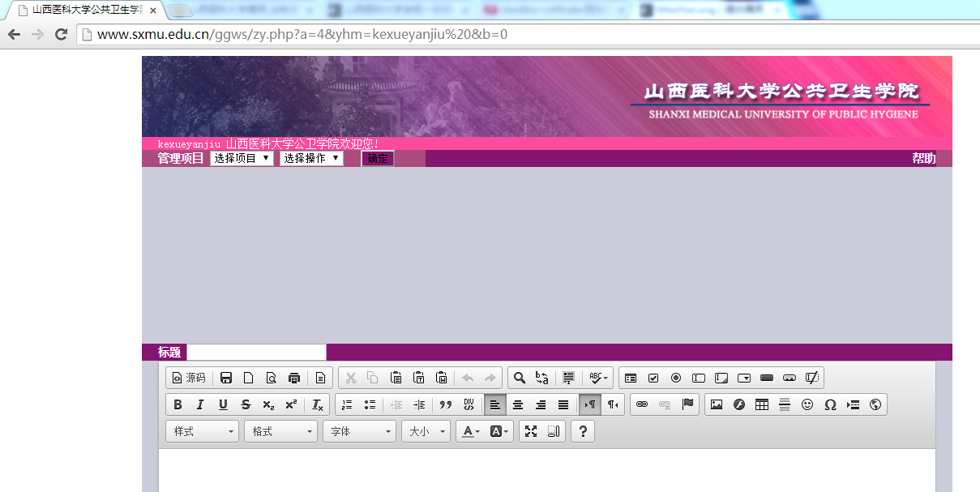980x492 pixels.
Task: Insert a selection field form element
Action: pos(744,378)
